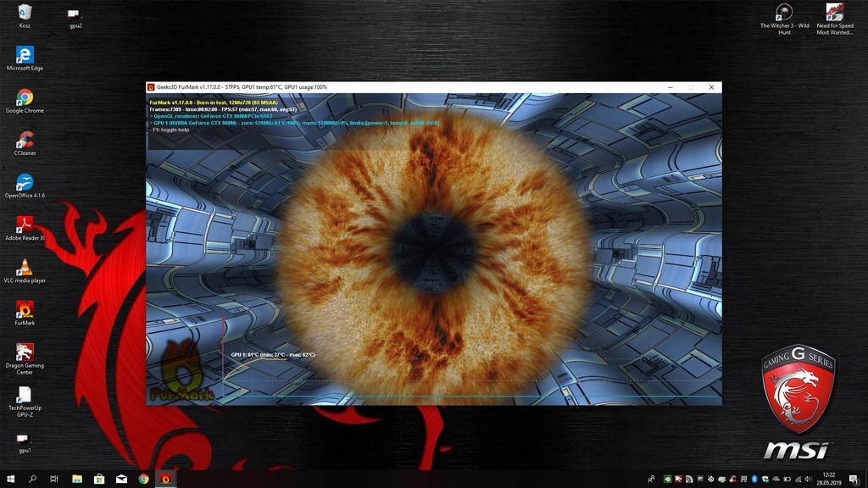This screenshot has width=868, height=488.
Task: Open the Windows Start menu
Action: click(10, 480)
